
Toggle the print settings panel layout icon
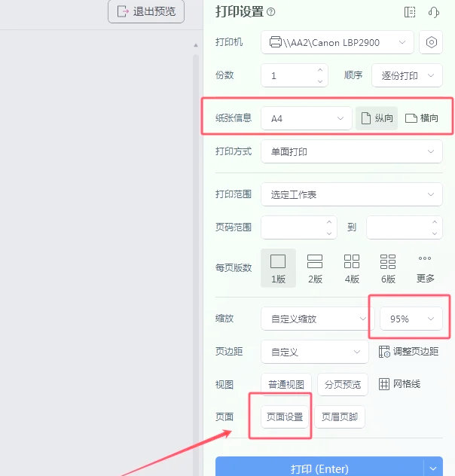coord(410,13)
